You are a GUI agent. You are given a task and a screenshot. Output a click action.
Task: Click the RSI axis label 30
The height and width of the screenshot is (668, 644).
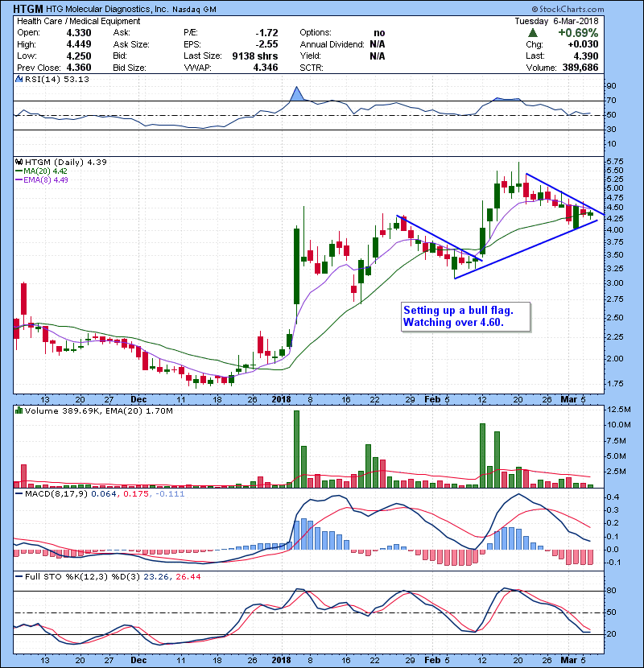[x=611, y=130]
